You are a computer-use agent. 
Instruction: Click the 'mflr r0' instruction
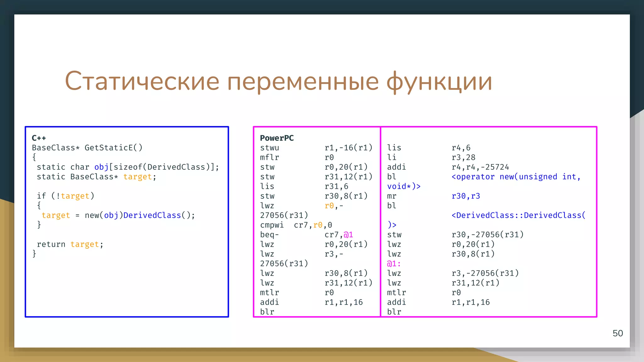click(x=297, y=157)
